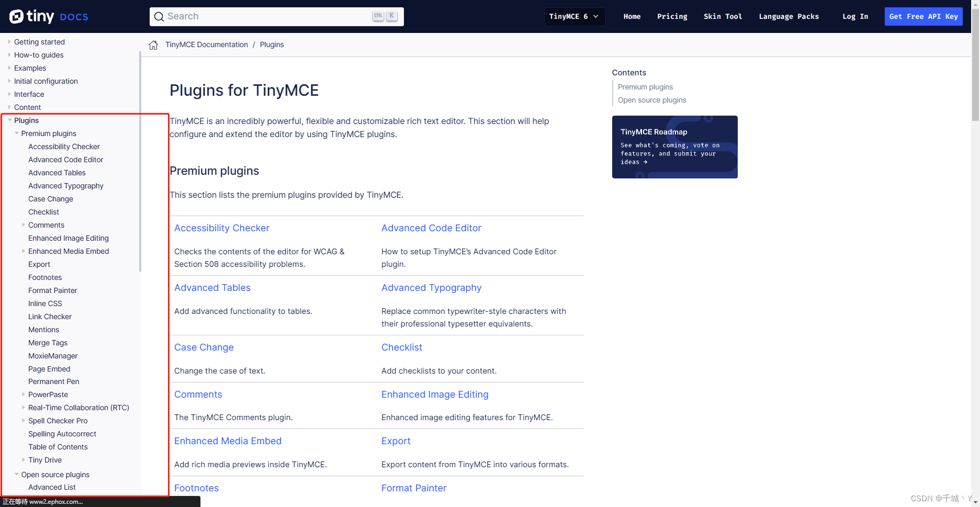Click the search magnifier icon
980x507 pixels.
(x=159, y=16)
